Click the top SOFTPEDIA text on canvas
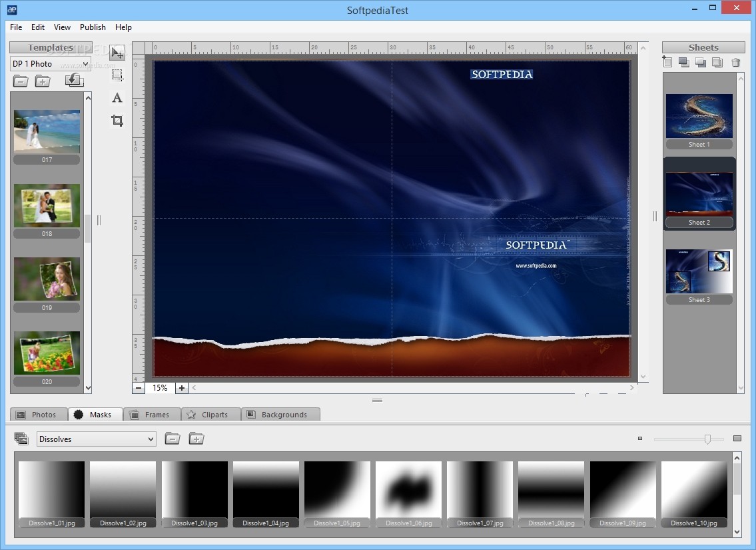 pos(502,74)
